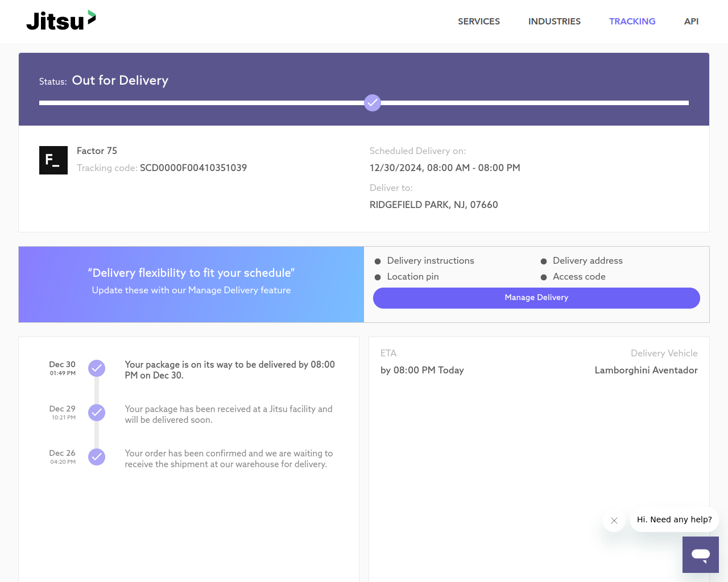The height and width of the screenshot is (582, 728).
Task: Click the Dec 29 10:21 PM timestamp
Action: point(63,413)
